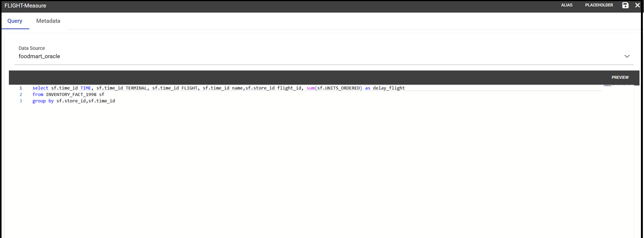Click 'sf.UNITS_ORDERED' in the query
Screen dimensions: 644x238
pos(338,88)
